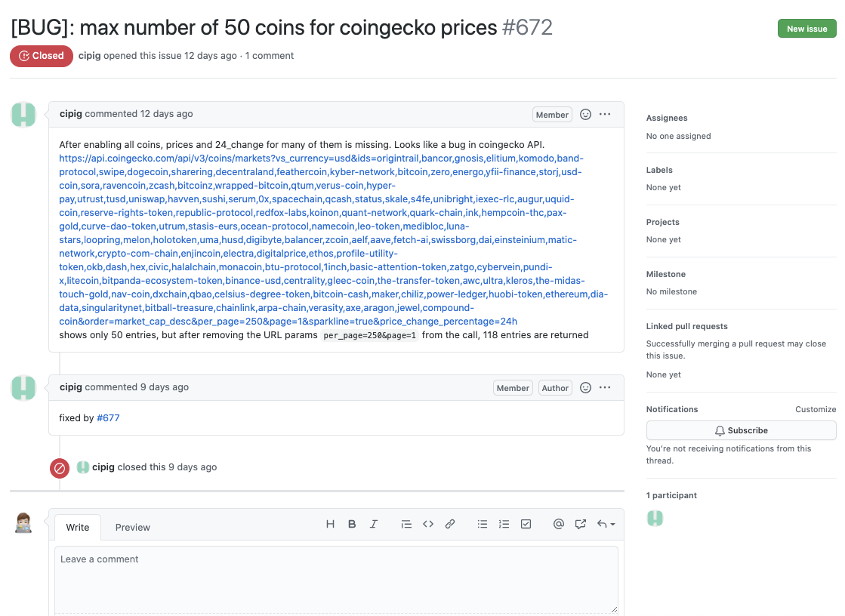Viewport: 845px width, 616px height.
Task: Apply italic formatting icon
Action: click(x=374, y=524)
